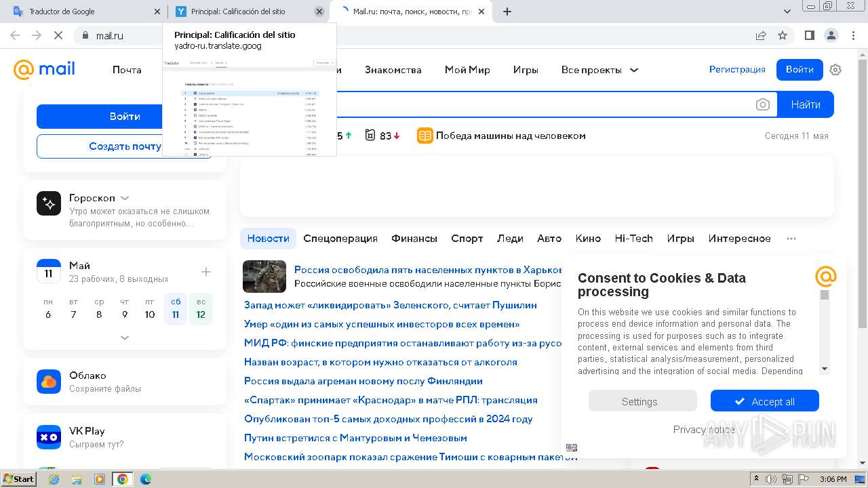Expand Все проекты dropdown
Image resolution: width=868 pixels, height=488 pixels.
pyautogui.click(x=600, y=70)
